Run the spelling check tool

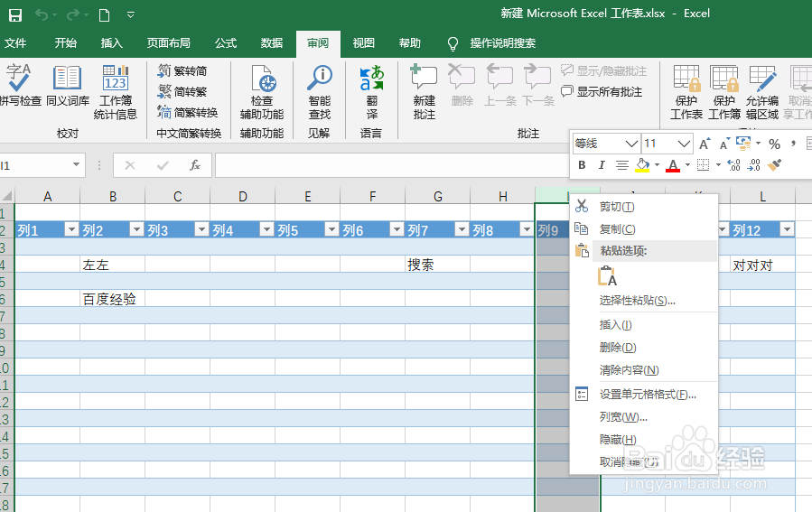tap(19, 84)
